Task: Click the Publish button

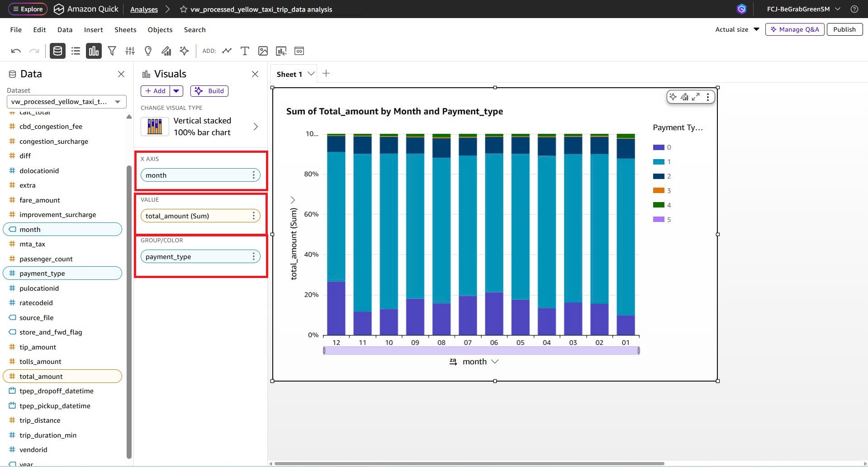Action: click(844, 29)
